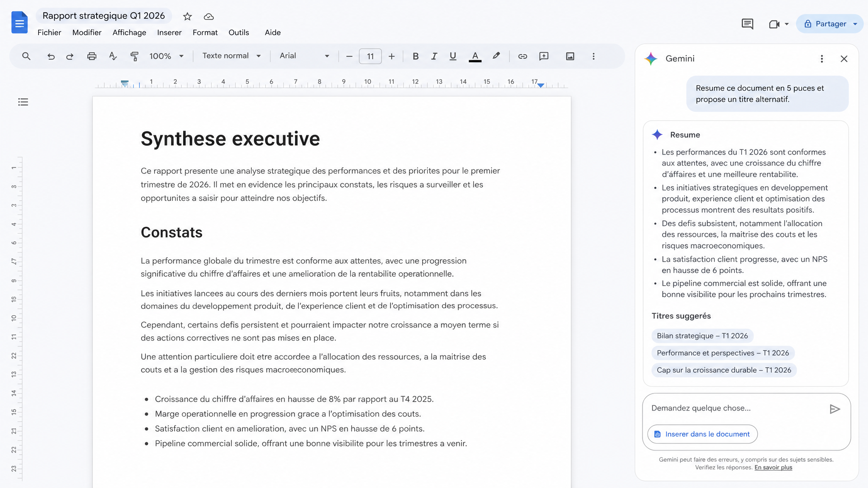Open Gemini panel more options menu
Screen dimensions: 868x488
tap(822, 59)
